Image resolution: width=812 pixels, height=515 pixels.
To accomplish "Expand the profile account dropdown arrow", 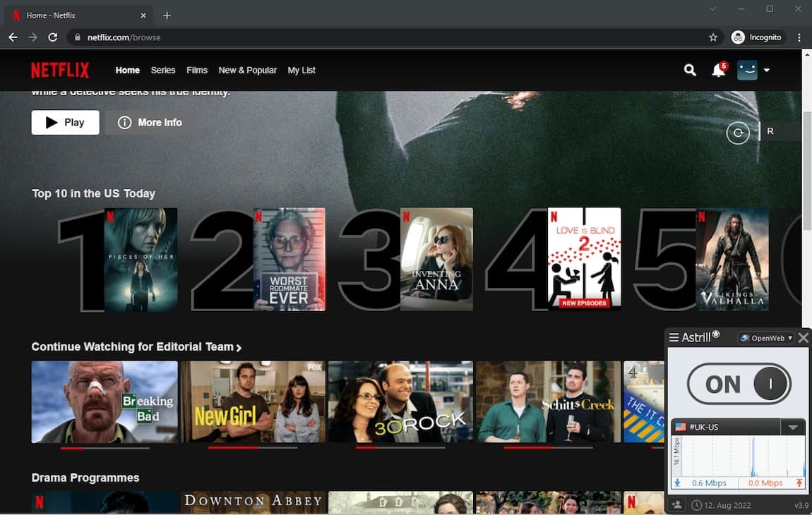I will [x=766, y=70].
